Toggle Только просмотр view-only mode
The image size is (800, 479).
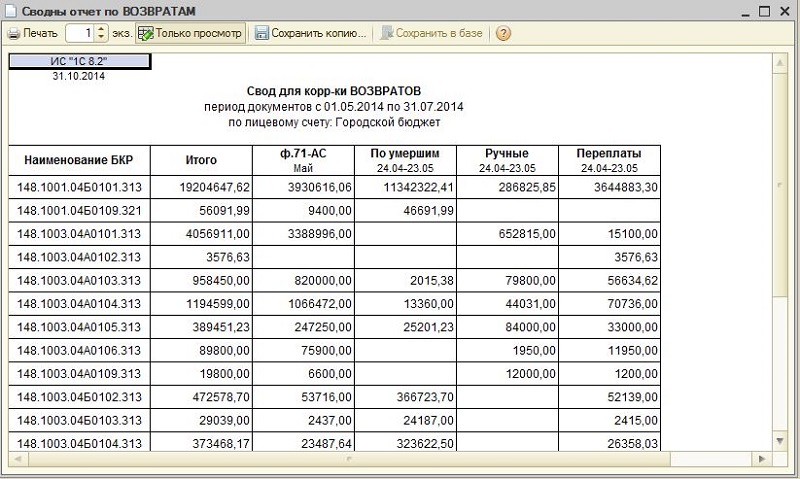point(190,33)
